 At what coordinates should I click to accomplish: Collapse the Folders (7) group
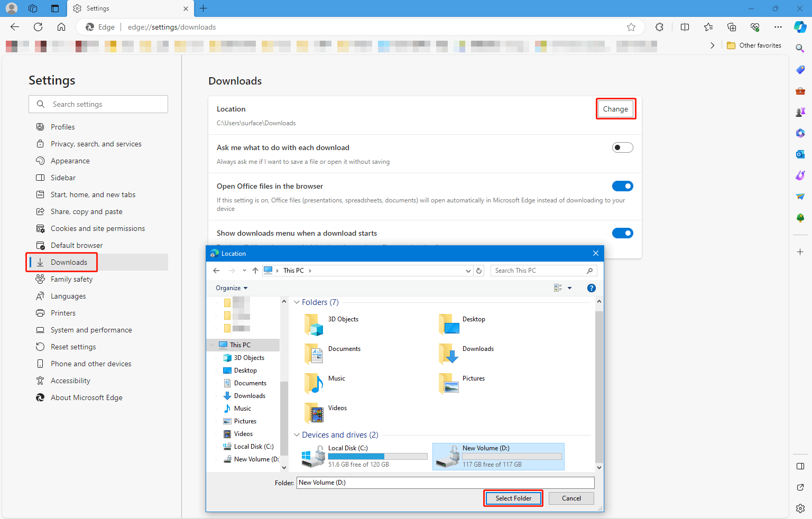click(x=297, y=302)
